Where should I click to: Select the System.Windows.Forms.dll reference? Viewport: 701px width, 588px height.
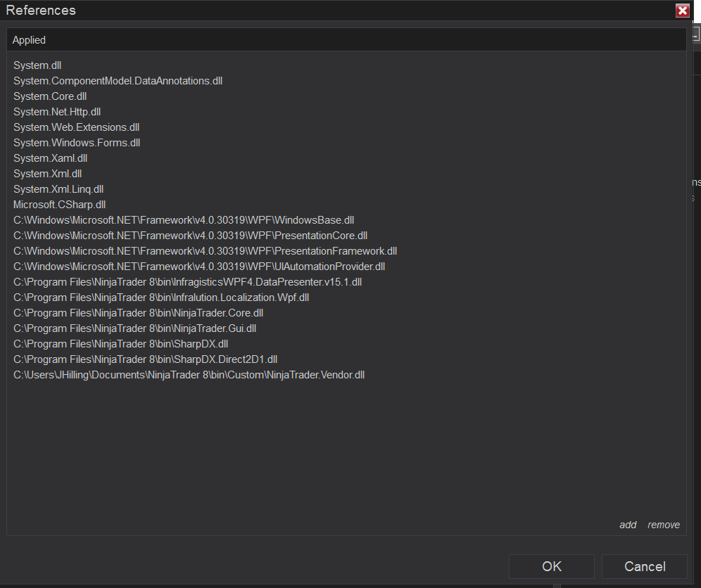click(77, 142)
